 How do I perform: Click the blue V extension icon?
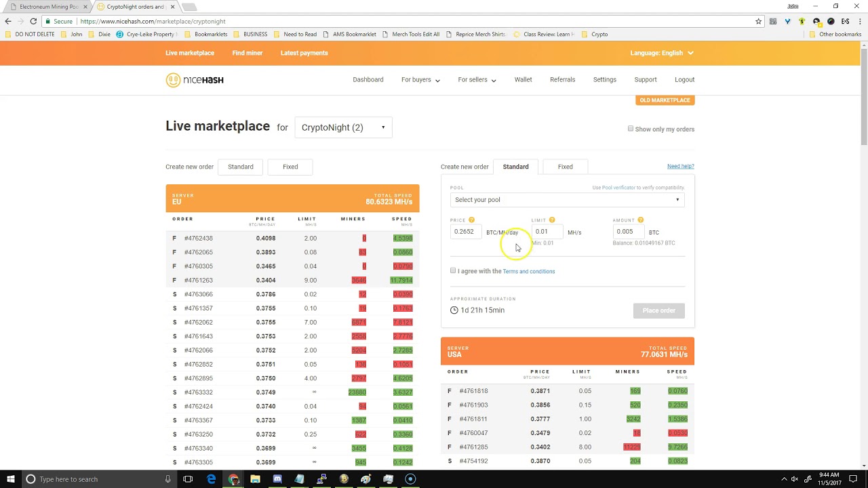pos(787,21)
